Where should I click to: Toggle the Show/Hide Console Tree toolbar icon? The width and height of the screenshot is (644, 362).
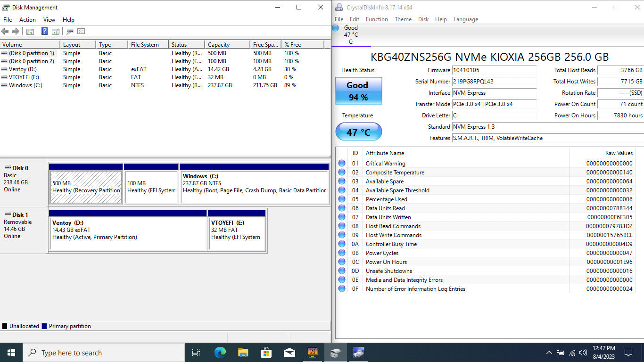coord(30,32)
